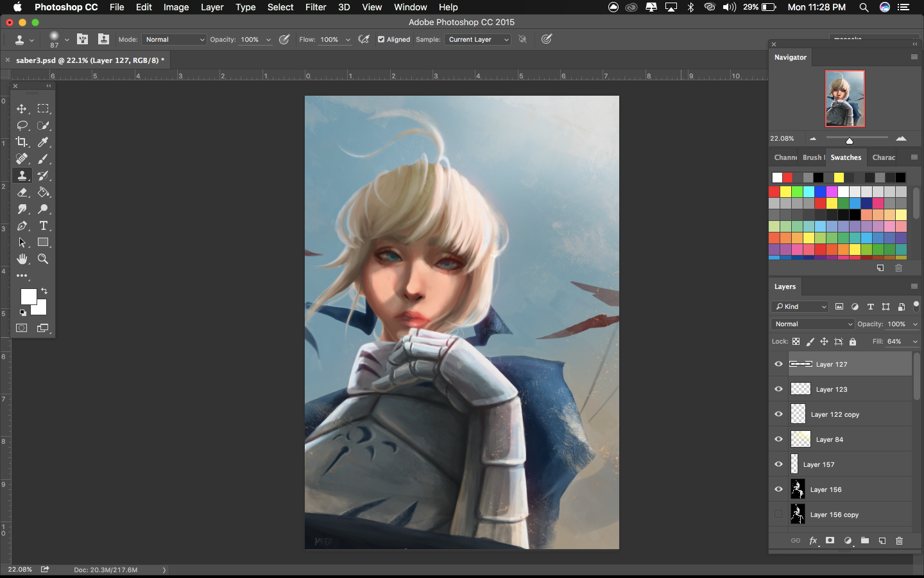Create a new group folder in Layers

pyautogui.click(x=865, y=541)
